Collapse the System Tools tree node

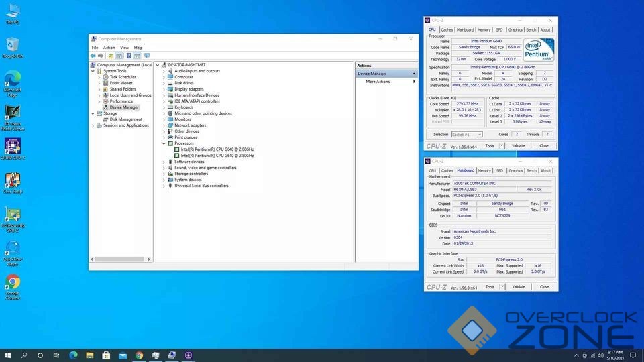coord(93,71)
